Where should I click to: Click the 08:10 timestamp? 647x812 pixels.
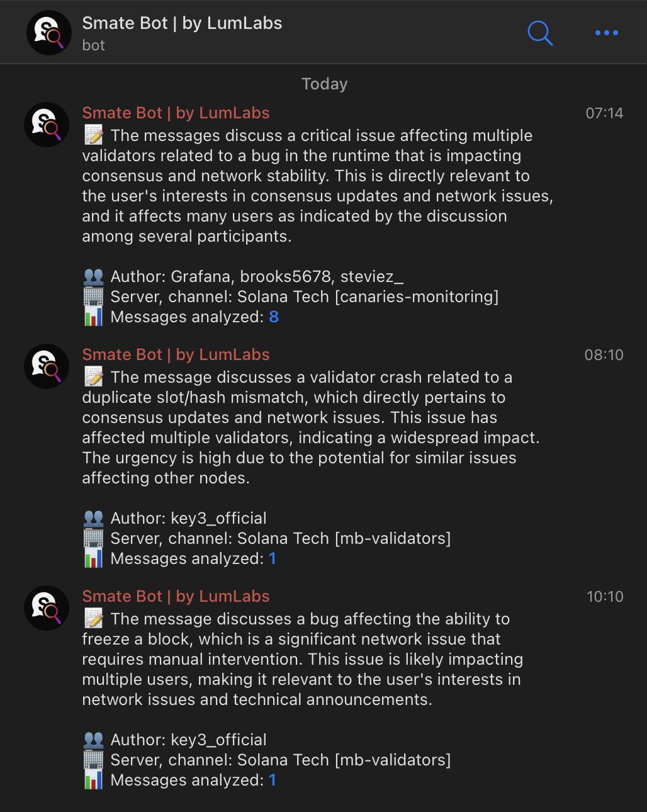tap(604, 355)
